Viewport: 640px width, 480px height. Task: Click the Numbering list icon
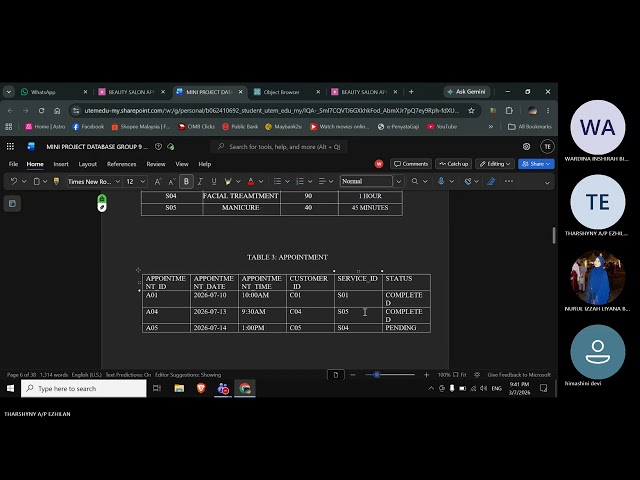tap(300, 181)
